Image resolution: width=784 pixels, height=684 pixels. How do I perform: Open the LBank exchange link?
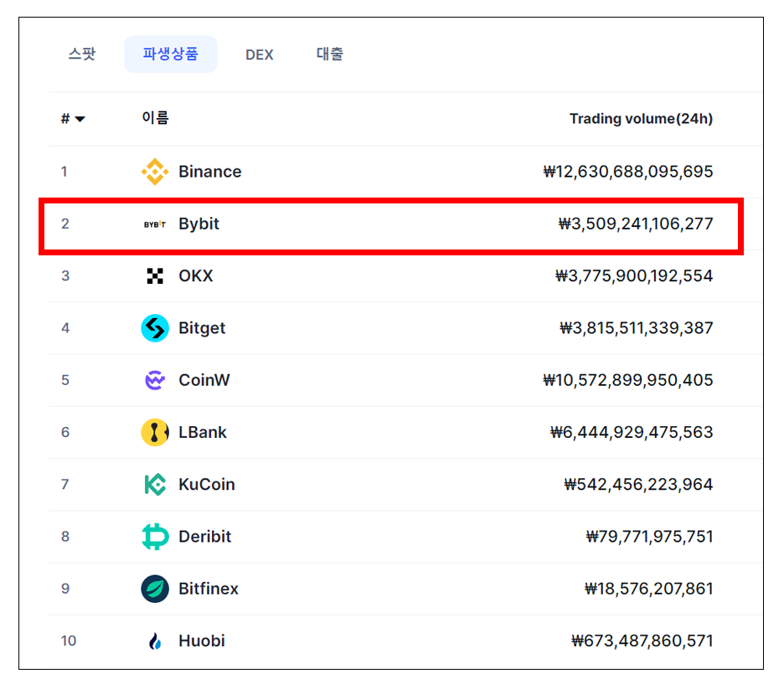pyautogui.click(x=203, y=432)
